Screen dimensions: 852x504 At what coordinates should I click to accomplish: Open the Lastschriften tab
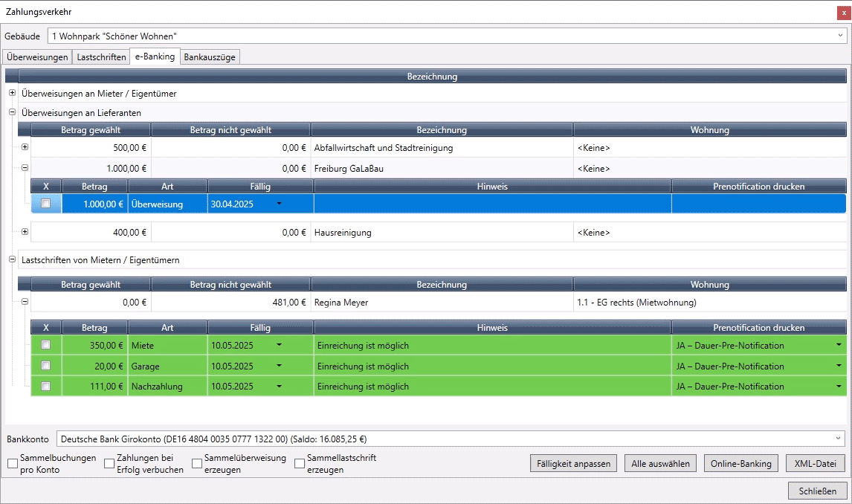click(101, 57)
